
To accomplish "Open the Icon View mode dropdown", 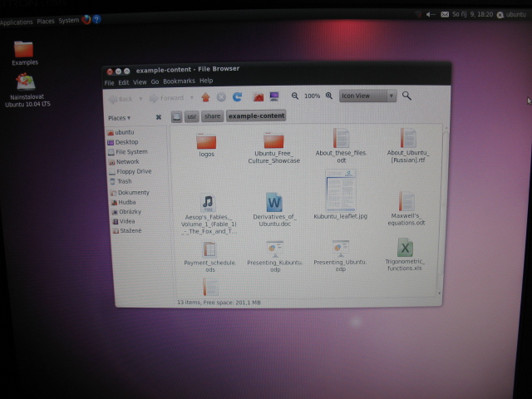I will coord(367,96).
